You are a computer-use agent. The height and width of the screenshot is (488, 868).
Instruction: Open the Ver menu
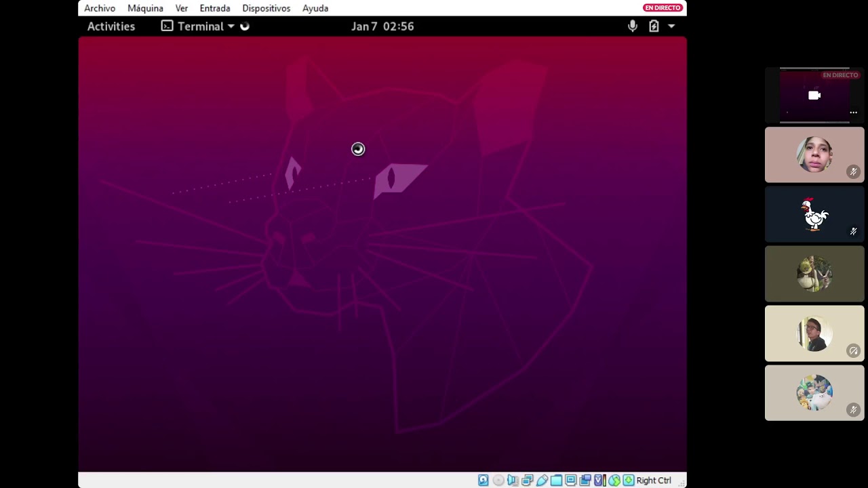pos(182,8)
